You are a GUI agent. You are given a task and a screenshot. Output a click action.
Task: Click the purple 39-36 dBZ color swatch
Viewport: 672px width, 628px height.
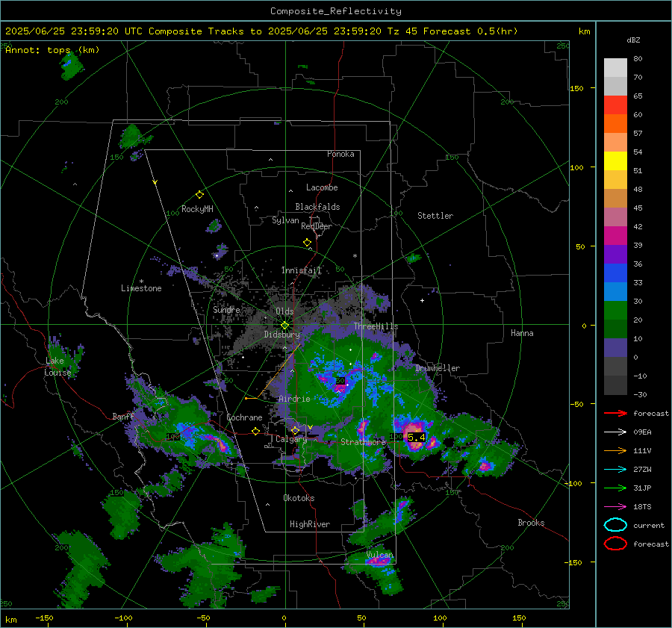[615, 255]
